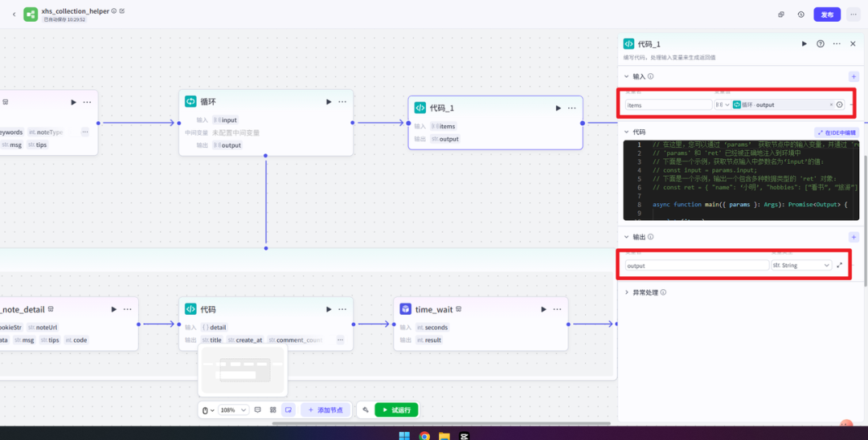Viewport: 868px width, 440px height.
Task: Click 在IDE中编辑 button
Action: tap(837, 132)
